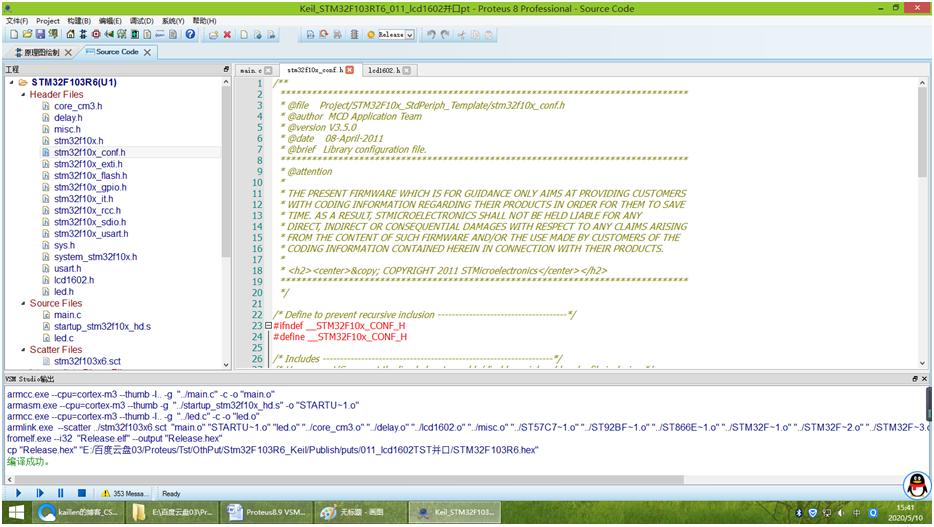This screenshot has width=934, height=527.
Task: Open the E:\百度云盘03 folder taskbar item
Action: [x=173, y=512]
